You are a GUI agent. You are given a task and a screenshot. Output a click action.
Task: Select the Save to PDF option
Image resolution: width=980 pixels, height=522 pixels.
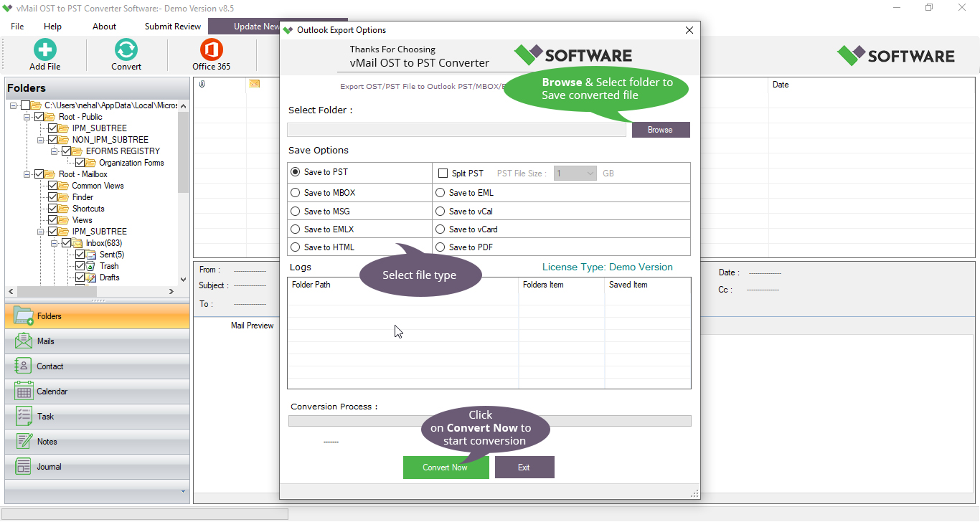[440, 247]
